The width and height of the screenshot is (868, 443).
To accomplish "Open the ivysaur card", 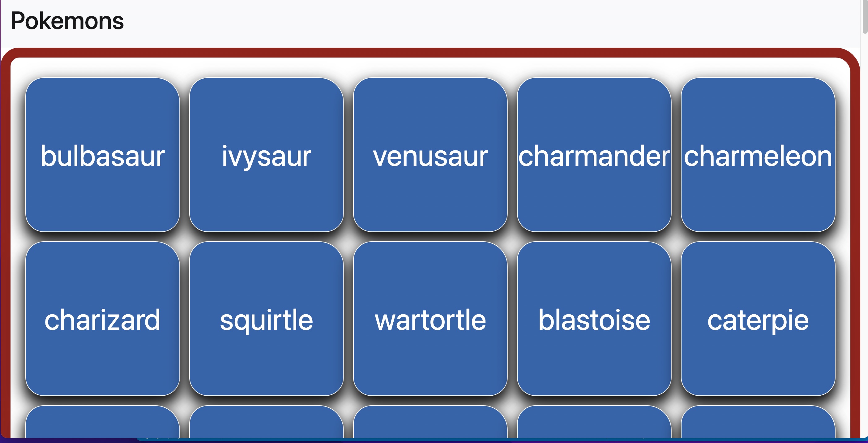I will (266, 155).
